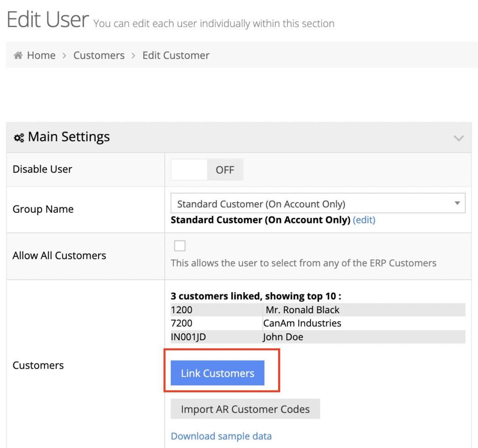Click the Mr. Ronald Black entry
Screen dimensions: 478x448
(302, 310)
